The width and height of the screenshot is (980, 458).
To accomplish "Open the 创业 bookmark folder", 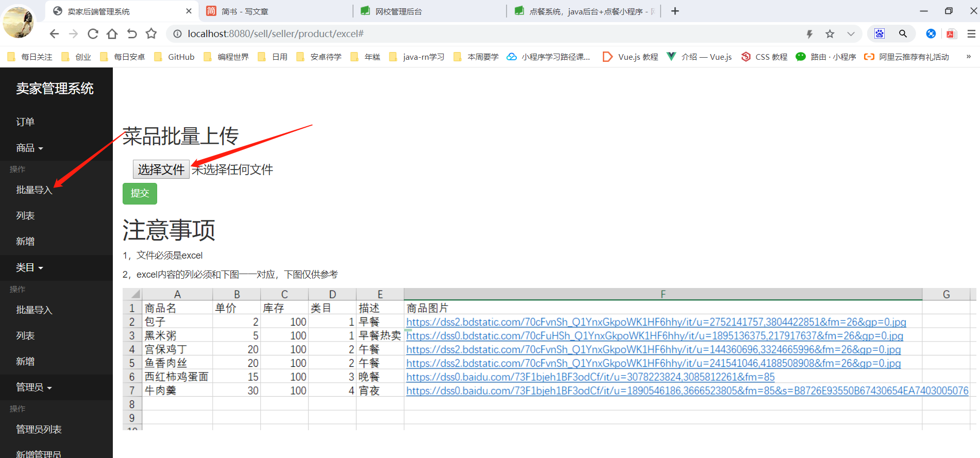I will pos(76,57).
